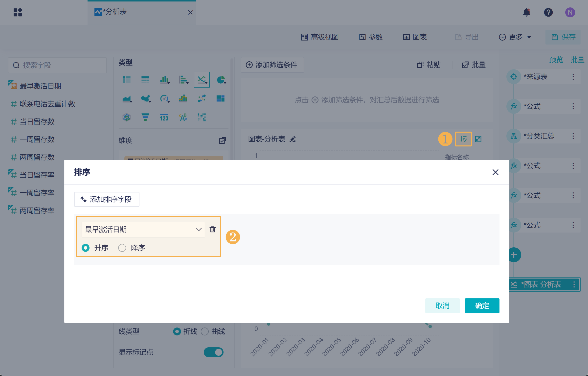The width and height of the screenshot is (588, 376).
Task: Click the 确定 confirm button
Action: tap(482, 305)
